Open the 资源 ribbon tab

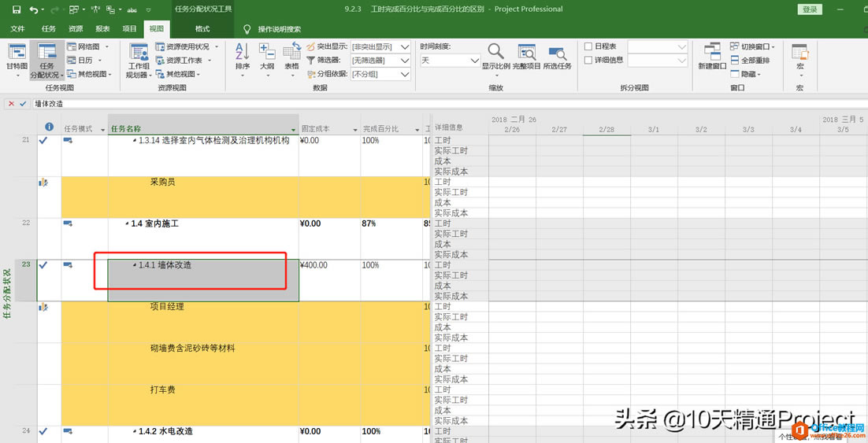[x=76, y=29]
